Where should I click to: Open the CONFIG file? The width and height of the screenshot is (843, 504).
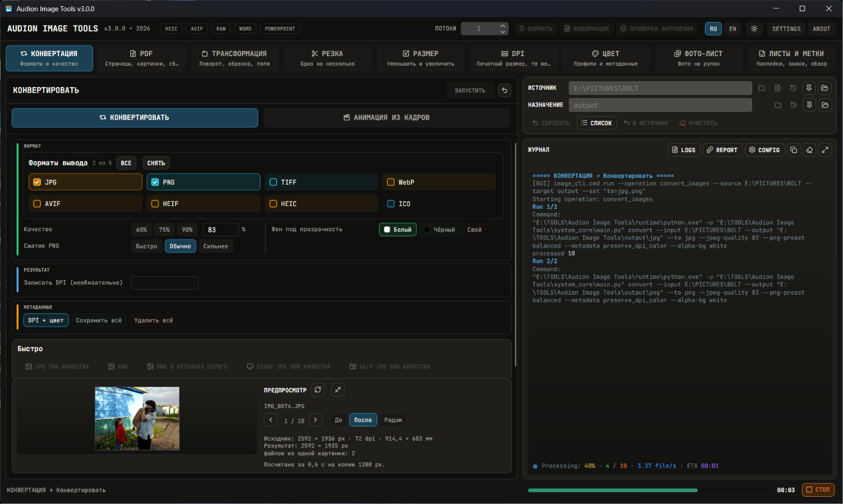764,150
